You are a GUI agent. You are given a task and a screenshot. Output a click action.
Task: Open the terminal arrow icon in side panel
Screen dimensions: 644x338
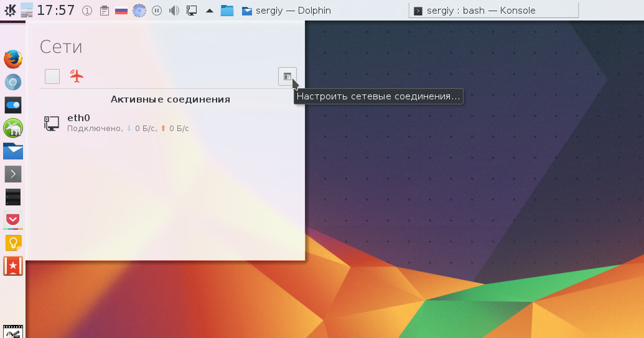click(13, 174)
